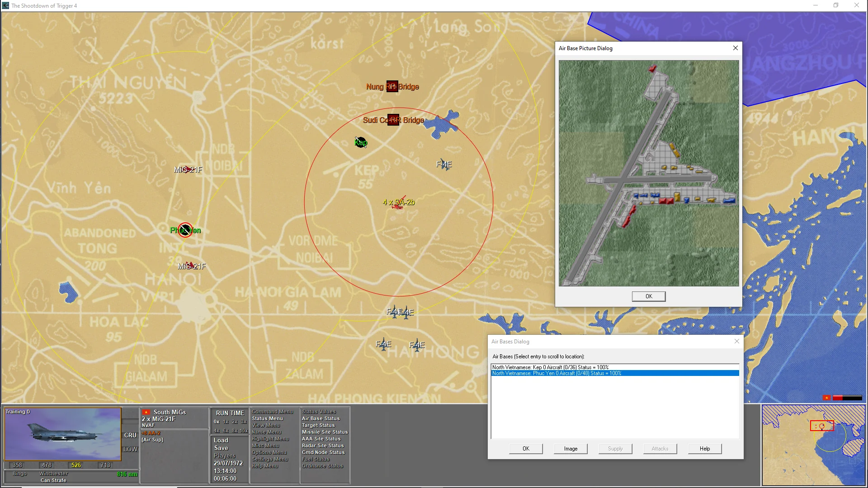Click Status Values in the status list
The height and width of the screenshot is (488, 868).
point(319,412)
